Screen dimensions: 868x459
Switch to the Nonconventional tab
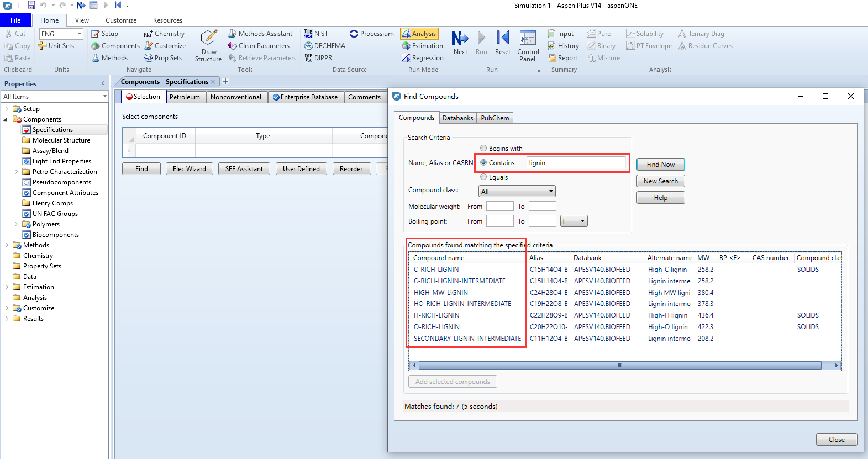[x=236, y=97]
